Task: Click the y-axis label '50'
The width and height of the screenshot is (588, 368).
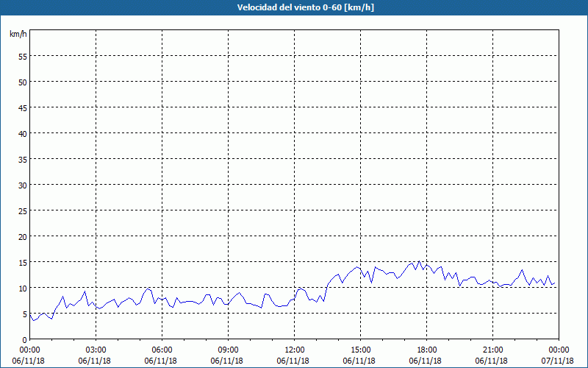Action: (23, 82)
